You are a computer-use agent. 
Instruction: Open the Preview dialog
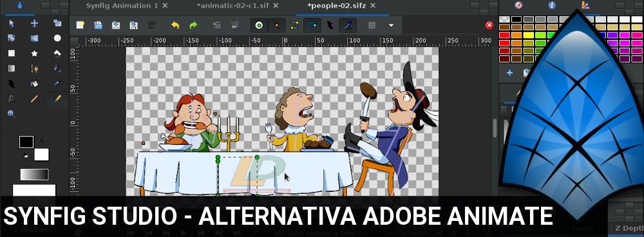pos(235,26)
